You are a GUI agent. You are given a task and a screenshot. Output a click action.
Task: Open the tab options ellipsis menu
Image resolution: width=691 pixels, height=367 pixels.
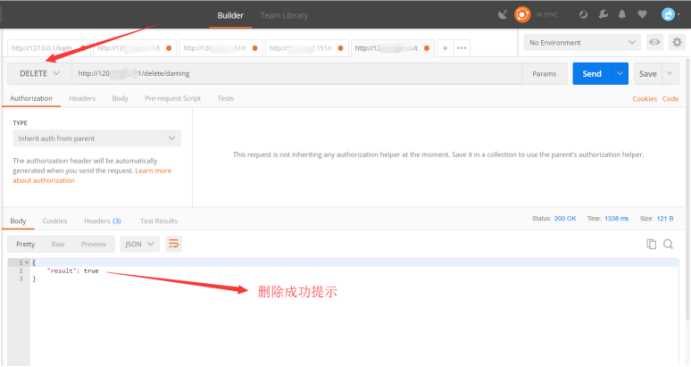pos(461,48)
